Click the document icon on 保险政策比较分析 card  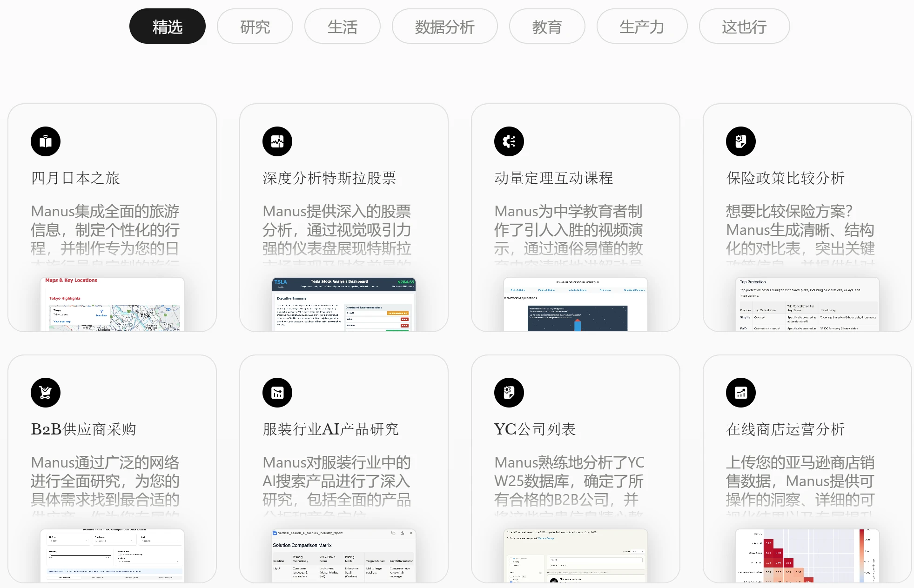pos(740,141)
